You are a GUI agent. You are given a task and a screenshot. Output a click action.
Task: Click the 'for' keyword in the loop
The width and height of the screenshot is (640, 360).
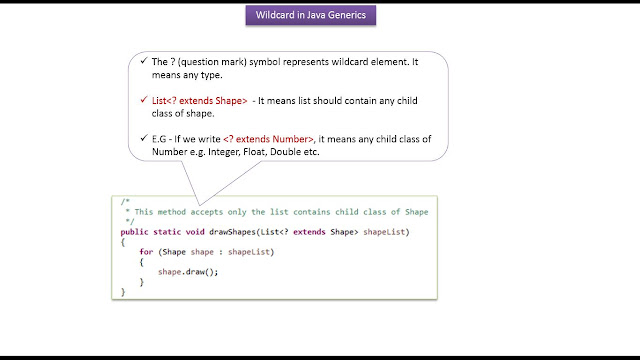pos(146,252)
